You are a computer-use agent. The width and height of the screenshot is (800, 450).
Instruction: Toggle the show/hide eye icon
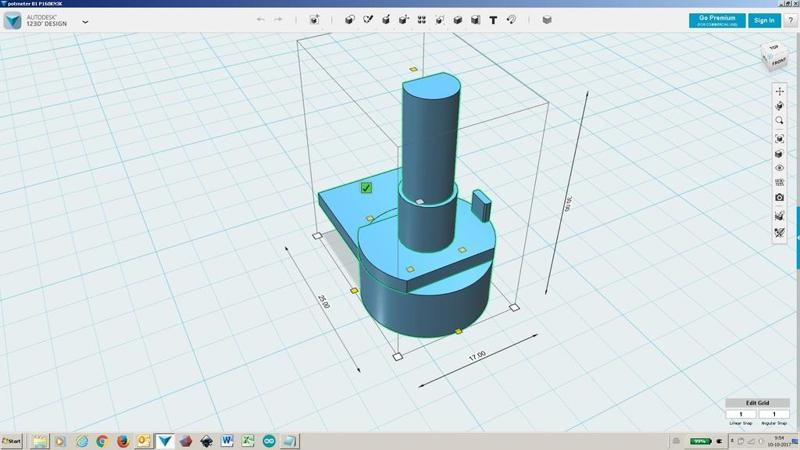779,168
